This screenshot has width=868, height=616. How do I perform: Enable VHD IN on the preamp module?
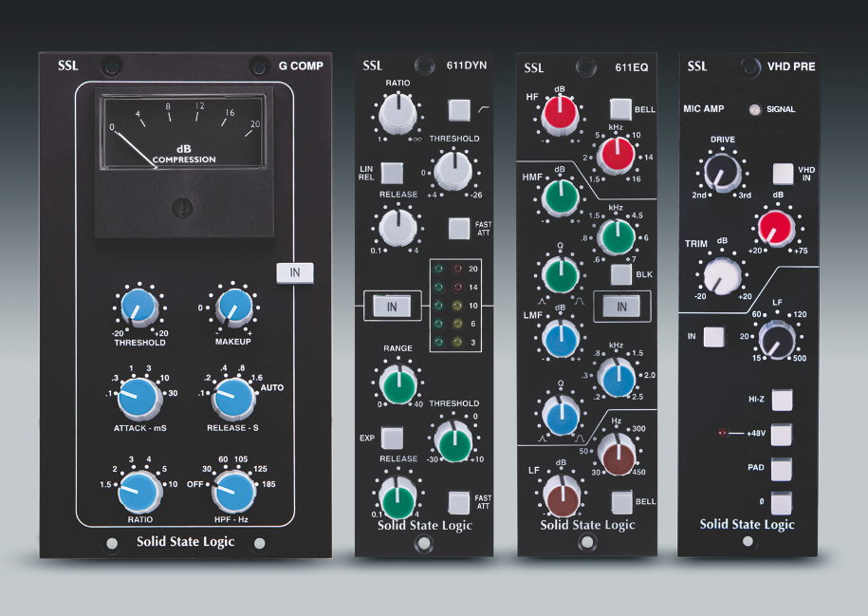784,174
